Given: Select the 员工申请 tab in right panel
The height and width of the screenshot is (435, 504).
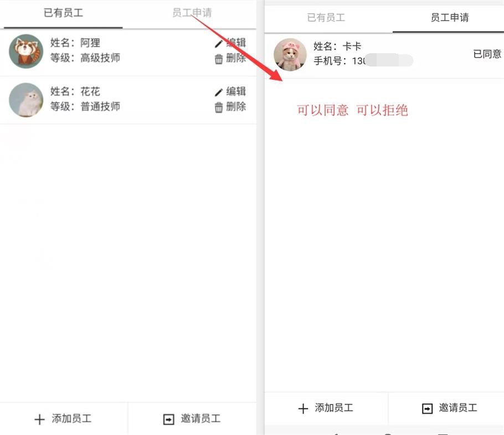Looking at the screenshot, I should 449,17.
